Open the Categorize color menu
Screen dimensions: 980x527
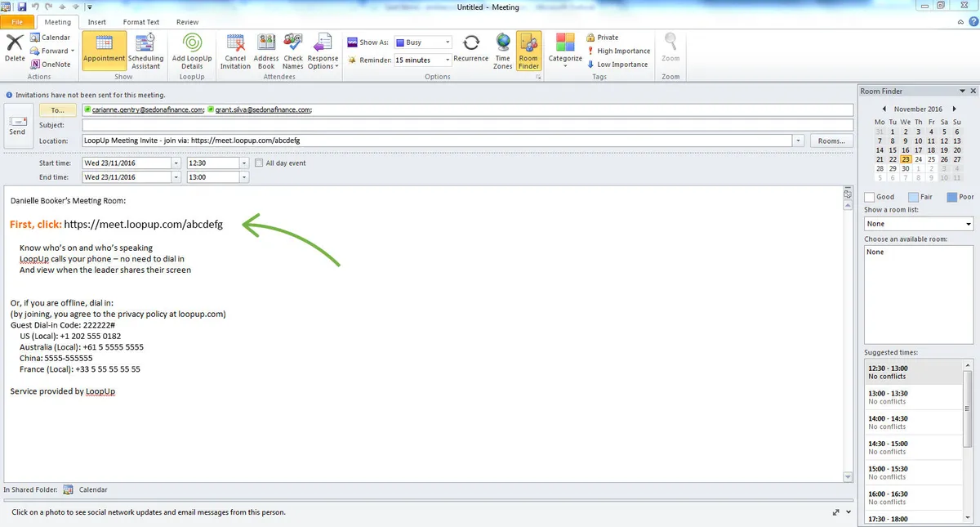coord(564,49)
